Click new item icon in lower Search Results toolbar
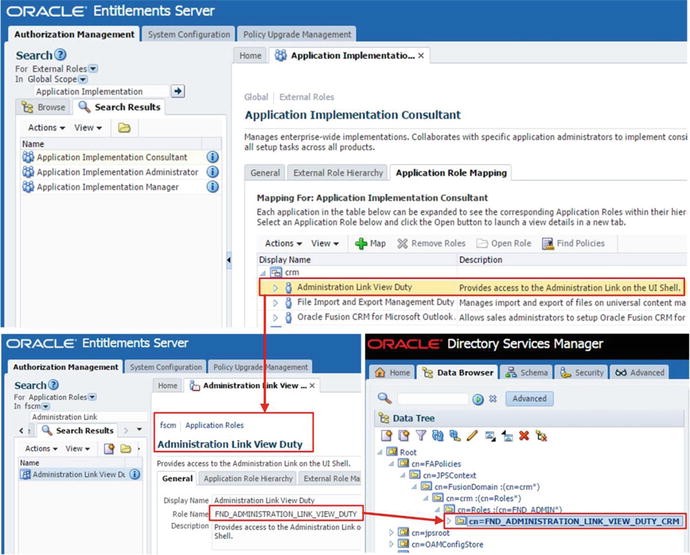 click(x=109, y=448)
